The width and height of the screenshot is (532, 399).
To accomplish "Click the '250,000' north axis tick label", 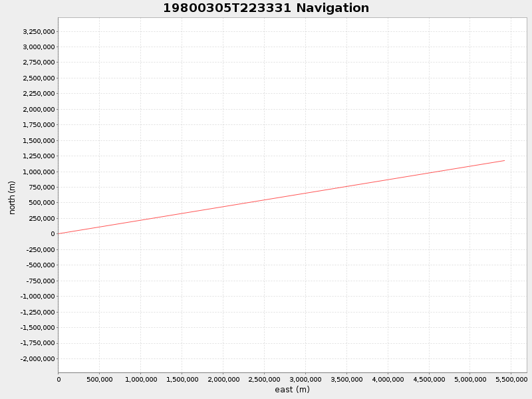I will [42, 218].
